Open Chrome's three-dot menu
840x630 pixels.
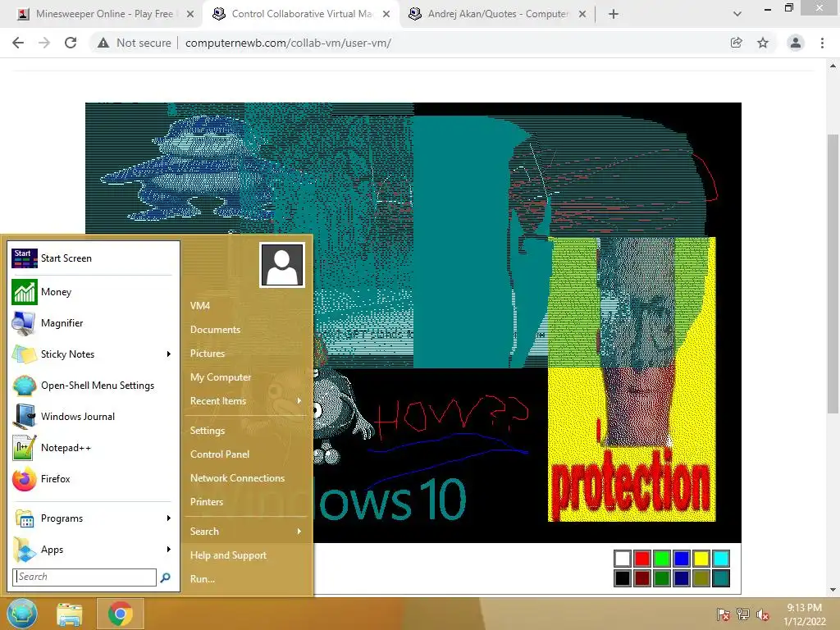pyautogui.click(x=822, y=43)
